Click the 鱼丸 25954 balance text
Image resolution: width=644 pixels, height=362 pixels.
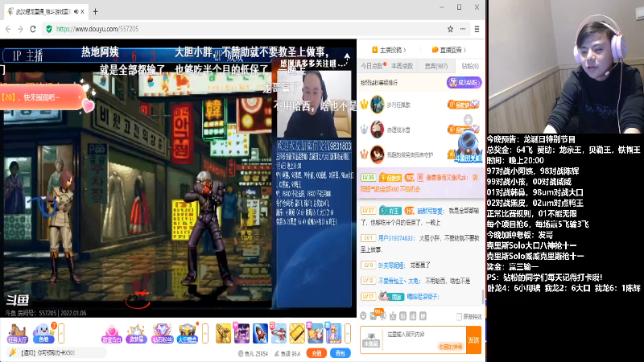pos(253,353)
